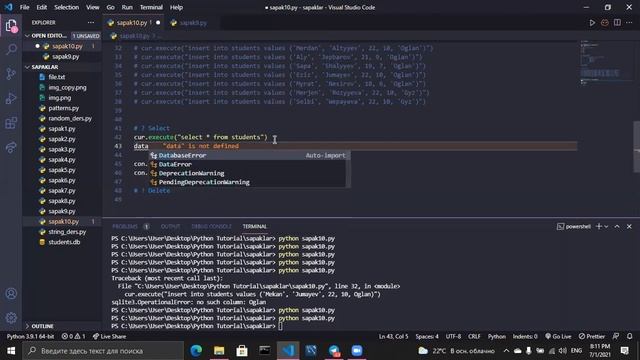
Task: Collapse the Open Editors section
Action: click(x=49, y=36)
